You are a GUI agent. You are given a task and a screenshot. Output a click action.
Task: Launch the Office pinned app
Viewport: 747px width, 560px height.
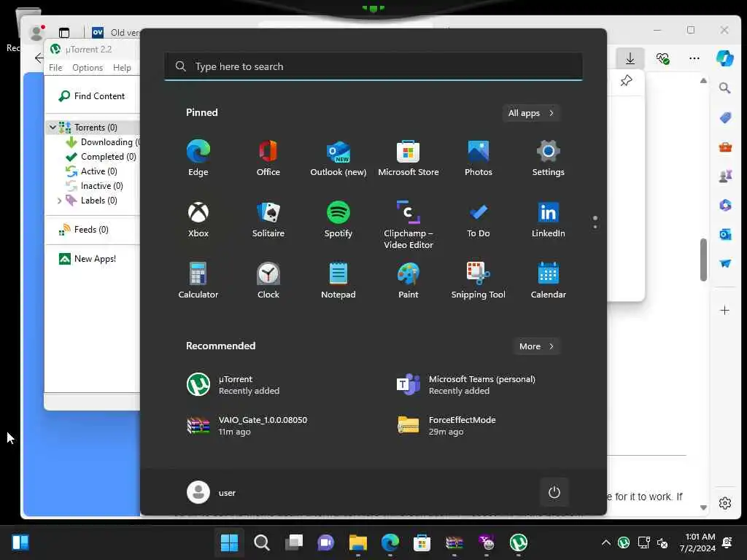[x=268, y=158]
